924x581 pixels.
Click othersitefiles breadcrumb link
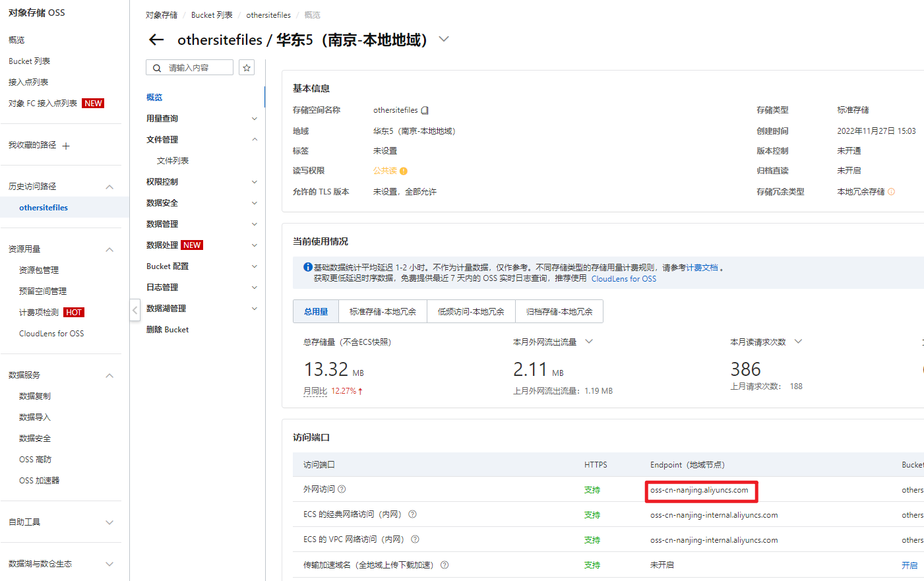268,15
